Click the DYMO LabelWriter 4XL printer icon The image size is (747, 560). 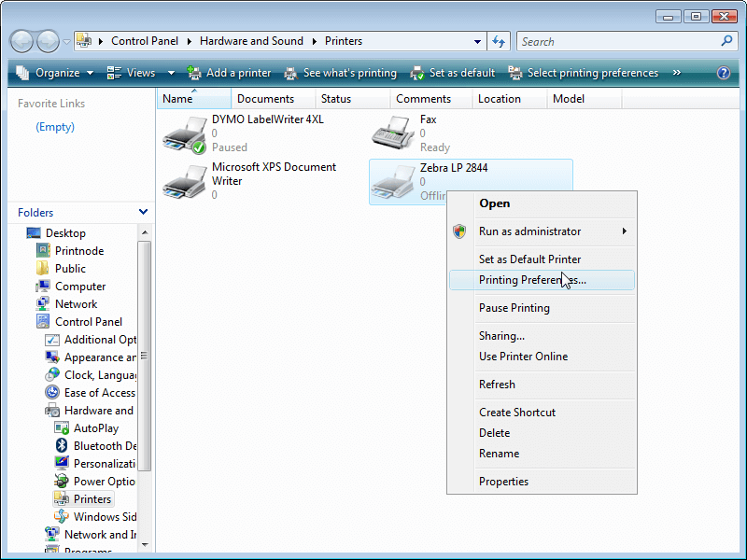point(184,135)
